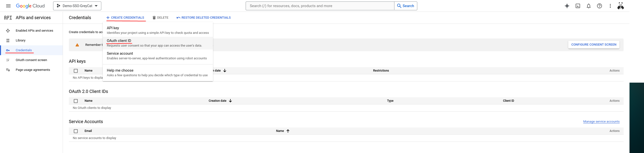Click the Credentials key icon
Screen dimensions: 644x153
(x=8, y=50)
